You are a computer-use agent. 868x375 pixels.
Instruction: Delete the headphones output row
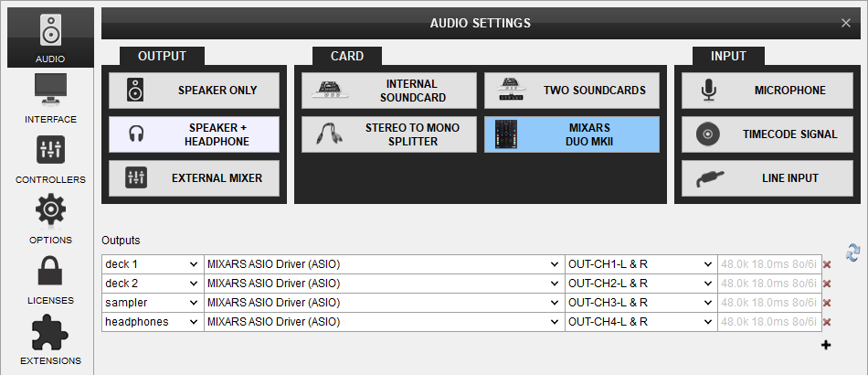[827, 322]
